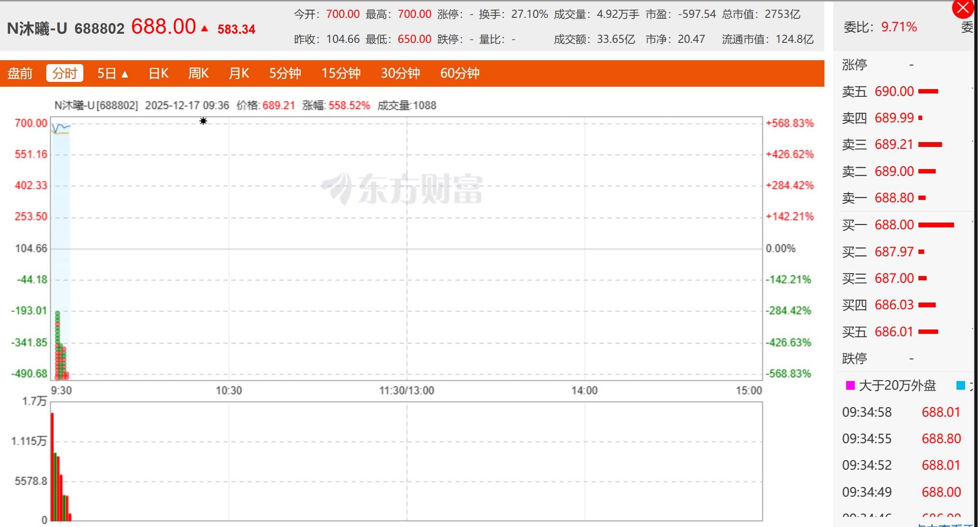Select the 15分钟 interval tab
The height and width of the screenshot is (527, 980).
point(341,73)
